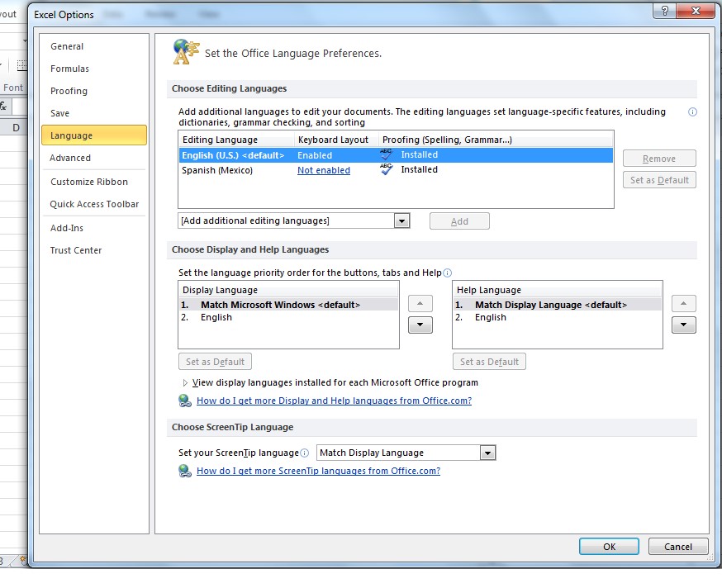The image size is (722, 588).
Task: Move display language up with the arrow button
Action: pyautogui.click(x=420, y=303)
